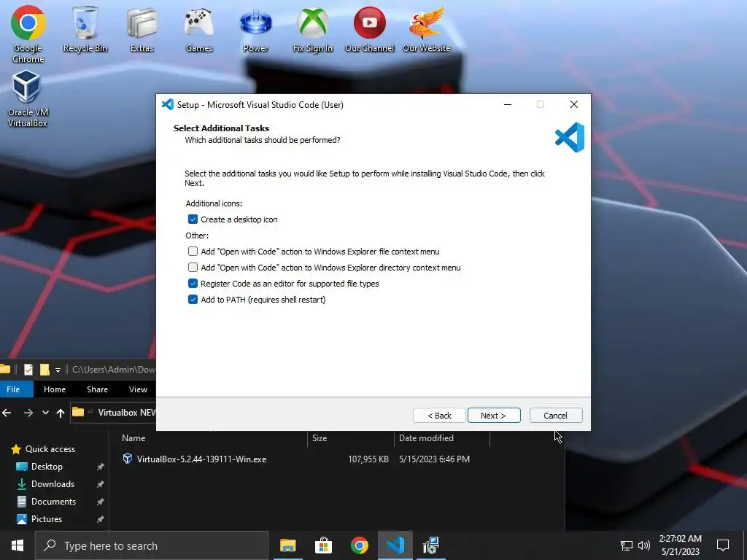747x560 pixels.
Task: Open Pictures in Explorer sidebar
Action: pyautogui.click(x=46, y=518)
